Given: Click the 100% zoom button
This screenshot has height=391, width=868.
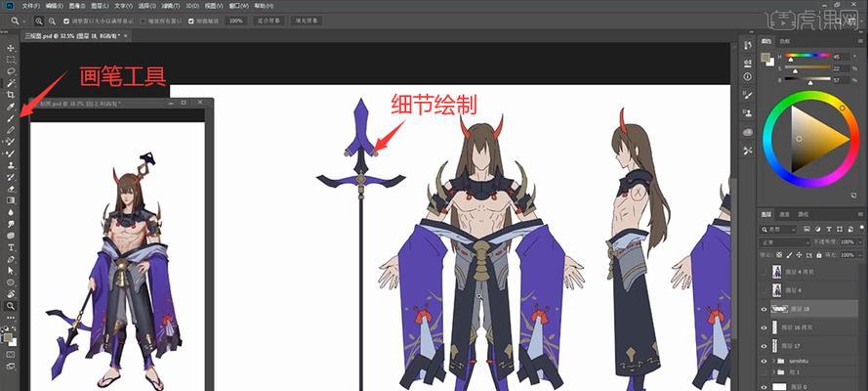Looking at the screenshot, I should pyautogui.click(x=236, y=22).
